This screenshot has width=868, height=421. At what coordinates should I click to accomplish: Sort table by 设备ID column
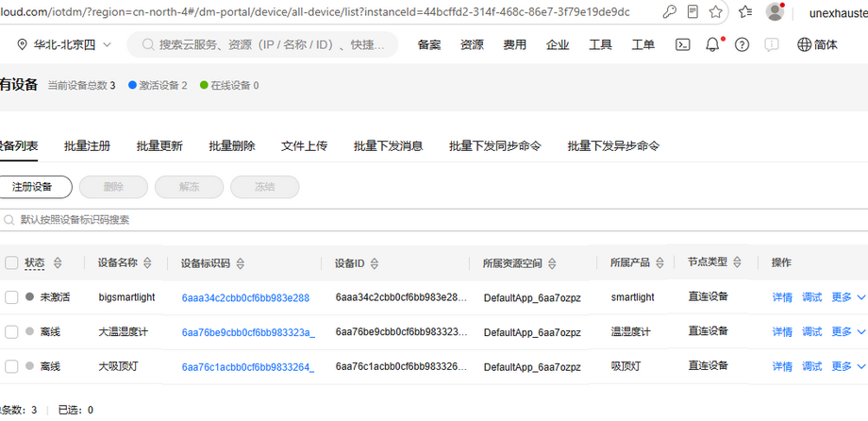tap(375, 263)
